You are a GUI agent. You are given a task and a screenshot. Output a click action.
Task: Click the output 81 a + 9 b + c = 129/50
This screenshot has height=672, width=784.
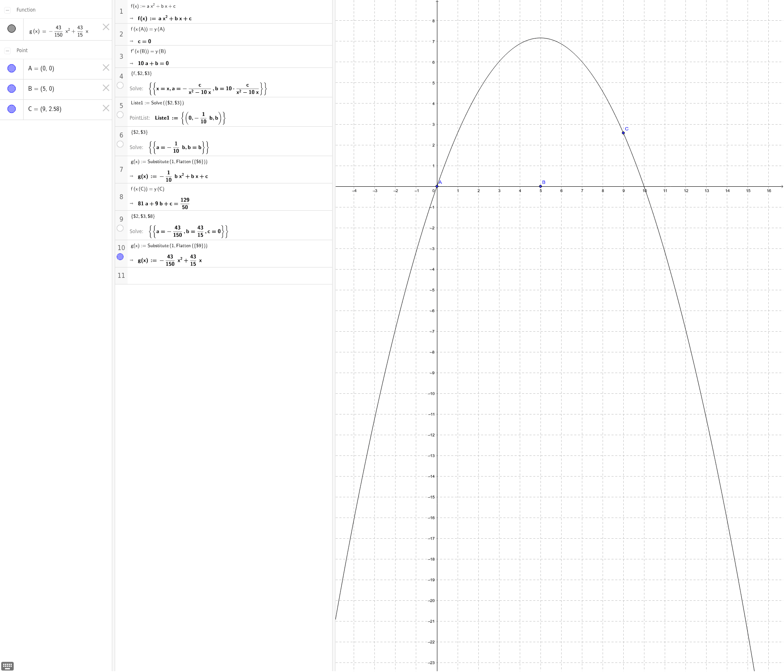tap(164, 204)
